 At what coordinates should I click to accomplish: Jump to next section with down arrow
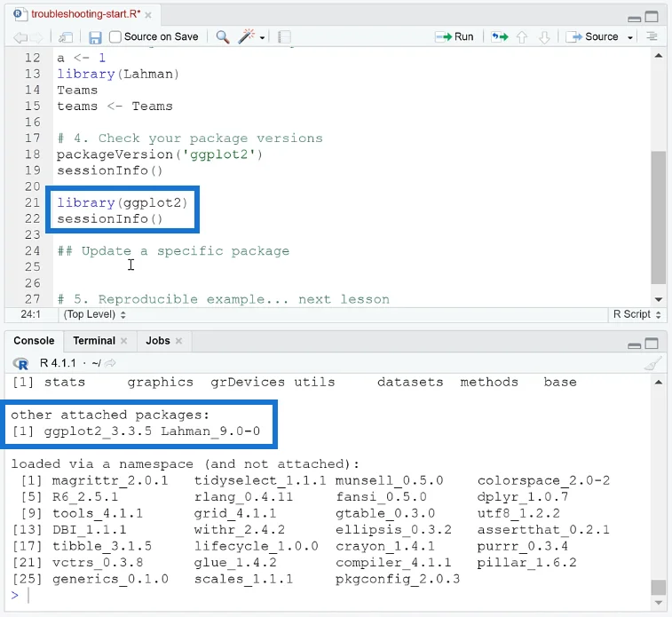544,37
